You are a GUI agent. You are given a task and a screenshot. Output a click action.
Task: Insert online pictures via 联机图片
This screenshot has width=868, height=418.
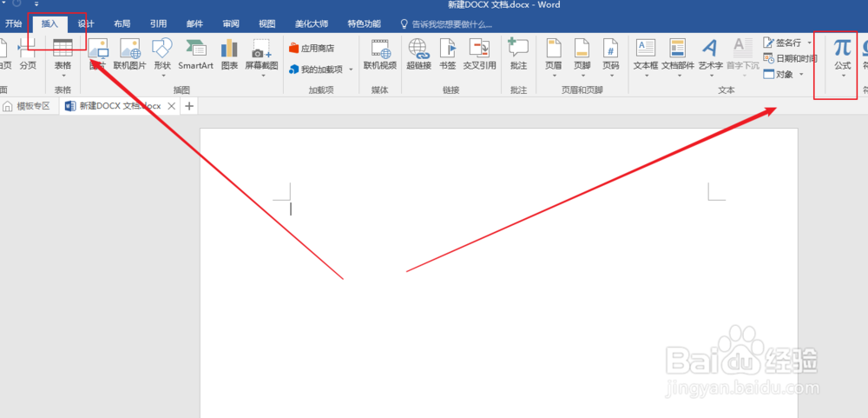click(129, 55)
